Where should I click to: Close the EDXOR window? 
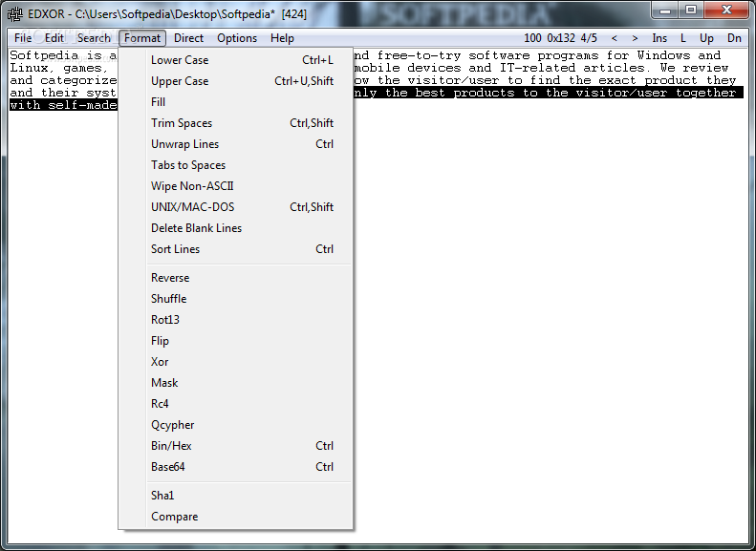727,11
